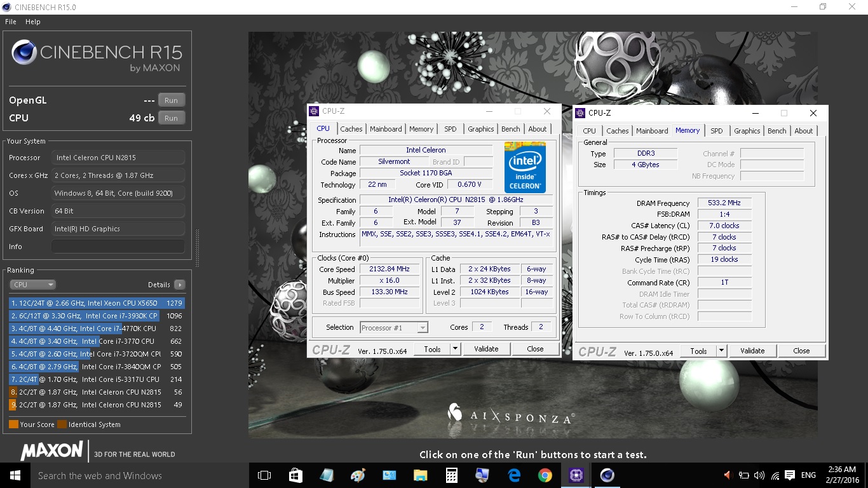Image resolution: width=868 pixels, height=488 pixels.
Task: Select ranking entry Core i7-3770 CPU
Action: pyautogui.click(x=97, y=341)
